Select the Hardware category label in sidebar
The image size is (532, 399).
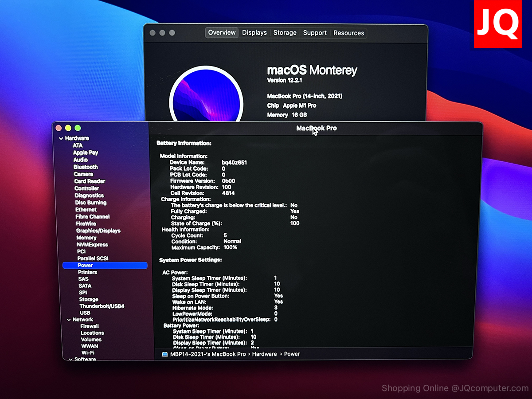pos(77,138)
